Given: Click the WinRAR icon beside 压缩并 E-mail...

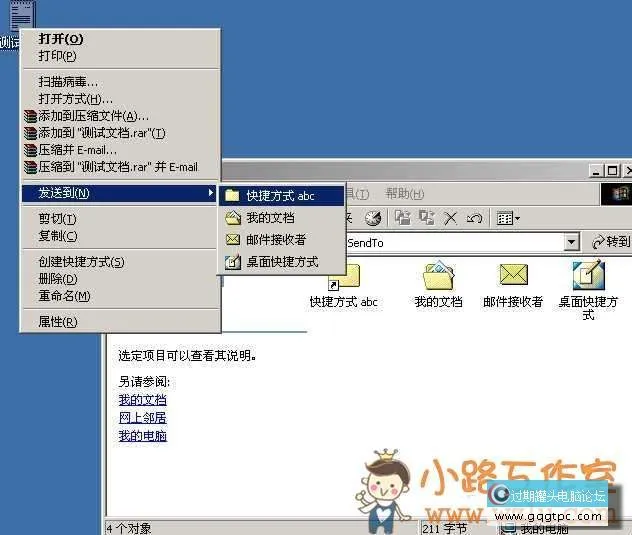Looking at the screenshot, I should 30,150.
